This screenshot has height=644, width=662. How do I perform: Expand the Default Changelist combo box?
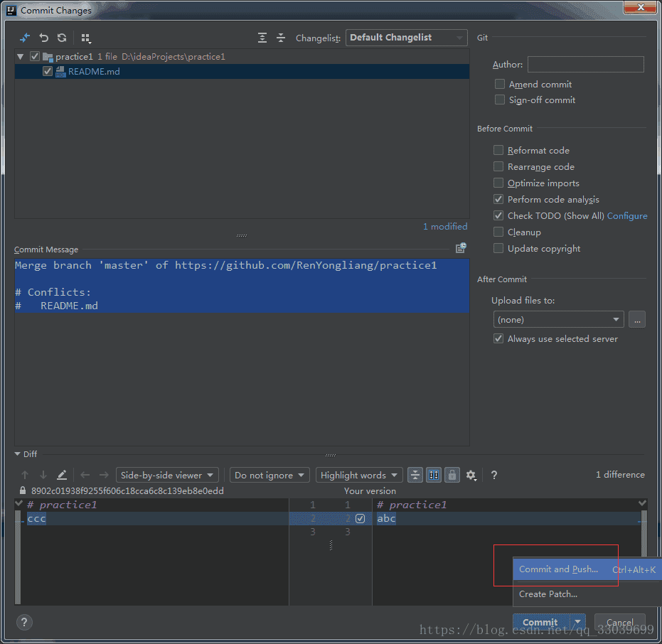406,38
